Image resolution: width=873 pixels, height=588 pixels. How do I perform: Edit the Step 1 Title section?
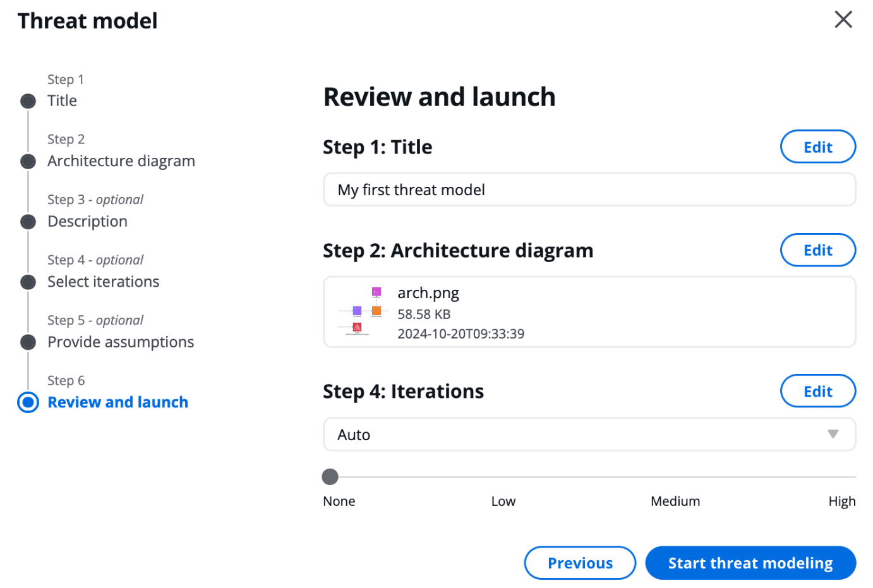click(x=817, y=147)
